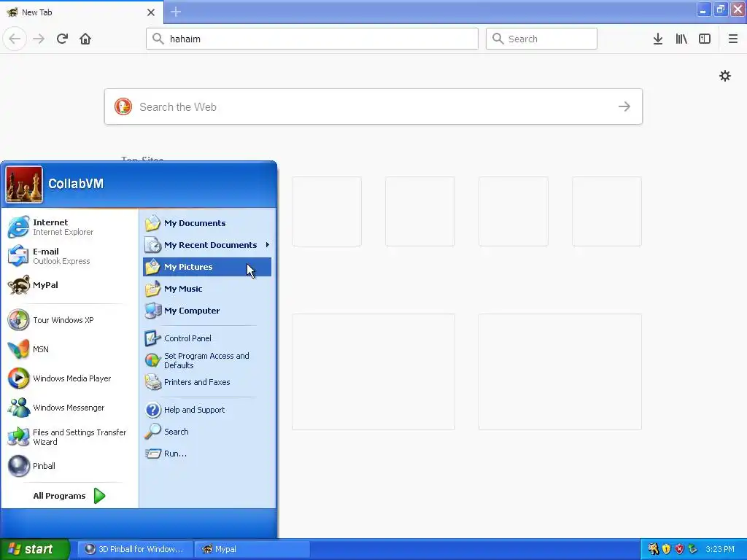Go to the browser home page
Viewport: 747px width, 560px height.
tap(85, 39)
